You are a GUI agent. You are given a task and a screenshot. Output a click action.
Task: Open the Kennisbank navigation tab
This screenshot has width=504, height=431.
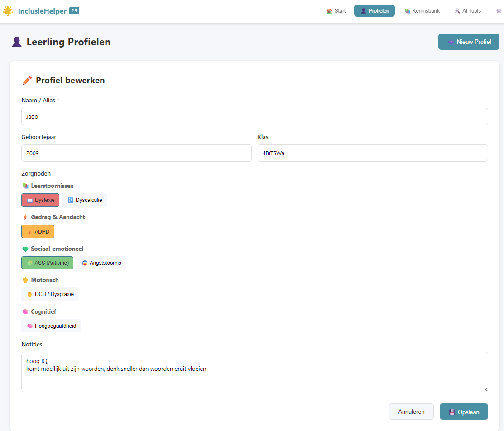422,11
